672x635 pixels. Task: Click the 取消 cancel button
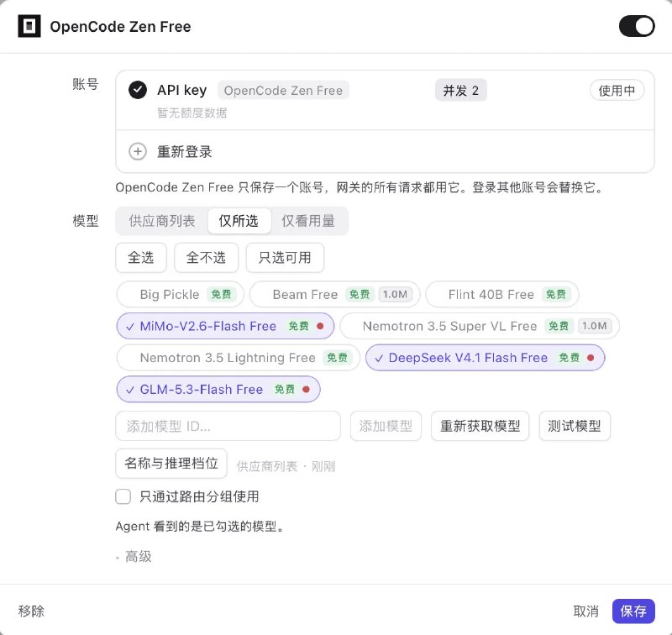pos(585,611)
